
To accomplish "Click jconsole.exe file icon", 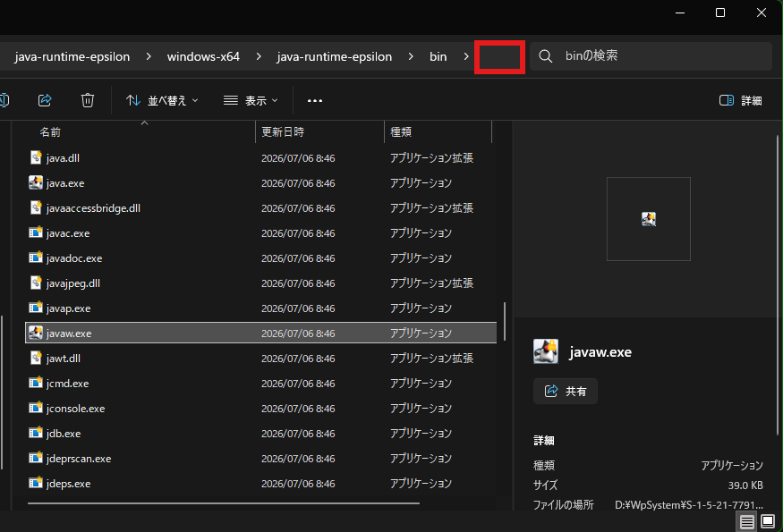I will click(x=36, y=408).
